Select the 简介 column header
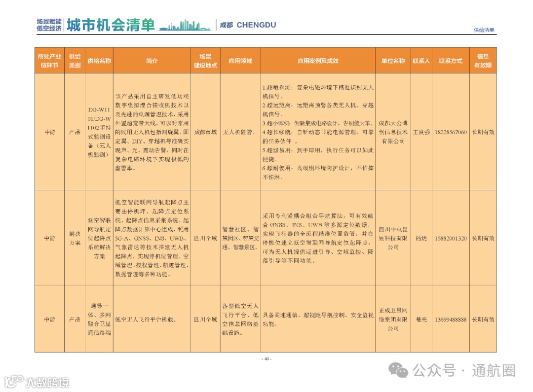This screenshot has width=533, height=392. [152, 61]
